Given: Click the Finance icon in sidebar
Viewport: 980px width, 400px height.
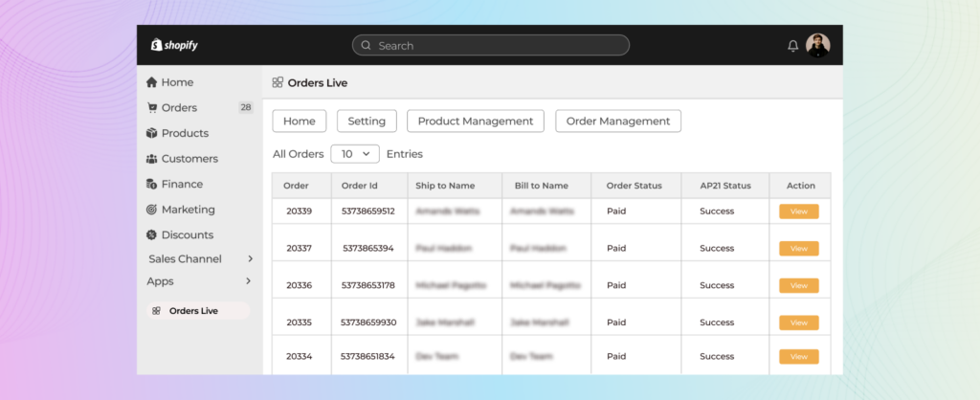Looking at the screenshot, I should tap(151, 184).
